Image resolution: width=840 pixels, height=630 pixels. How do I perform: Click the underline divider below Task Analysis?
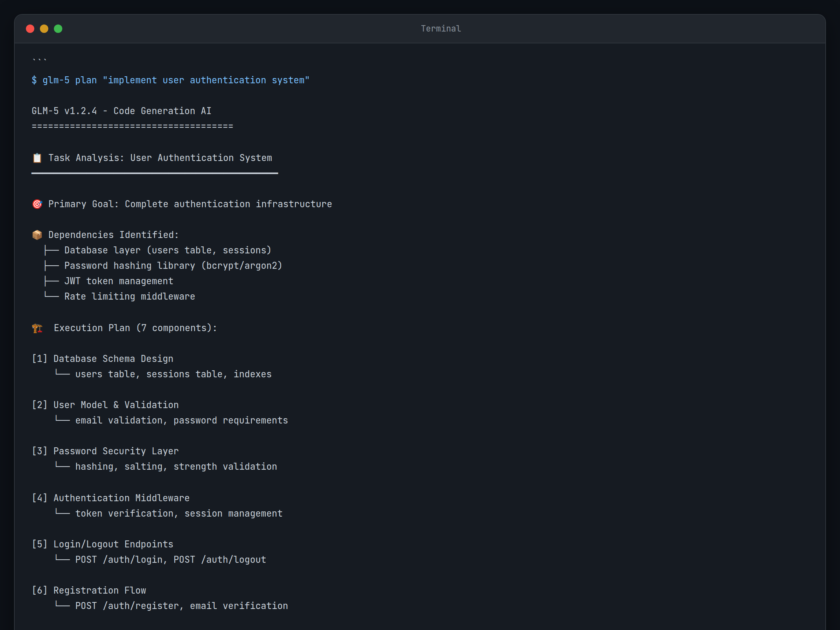pyautogui.click(x=155, y=174)
